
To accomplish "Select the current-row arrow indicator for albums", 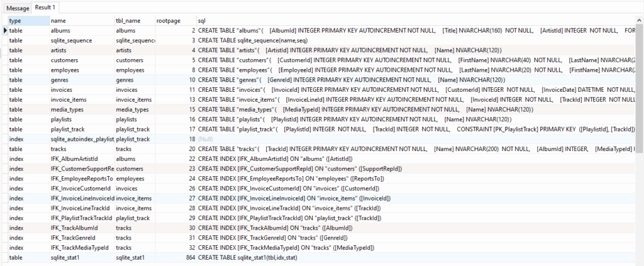I will (x=5, y=30).
